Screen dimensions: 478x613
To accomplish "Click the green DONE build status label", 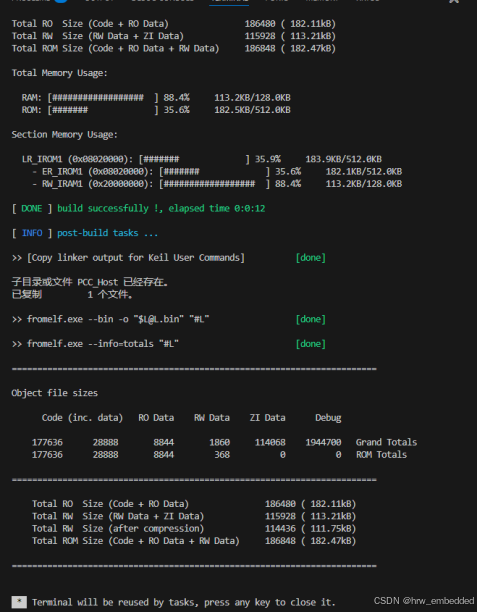I will (x=32, y=208).
